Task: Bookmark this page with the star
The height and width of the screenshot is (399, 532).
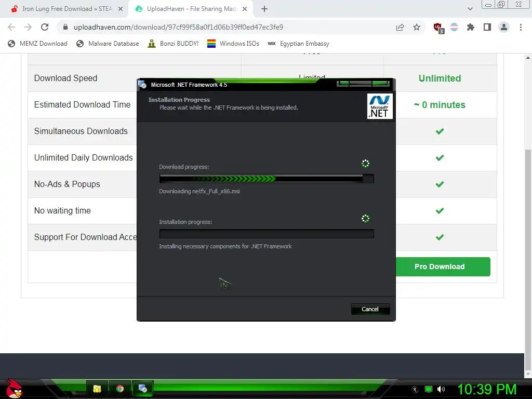Action: tap(417, 27)
